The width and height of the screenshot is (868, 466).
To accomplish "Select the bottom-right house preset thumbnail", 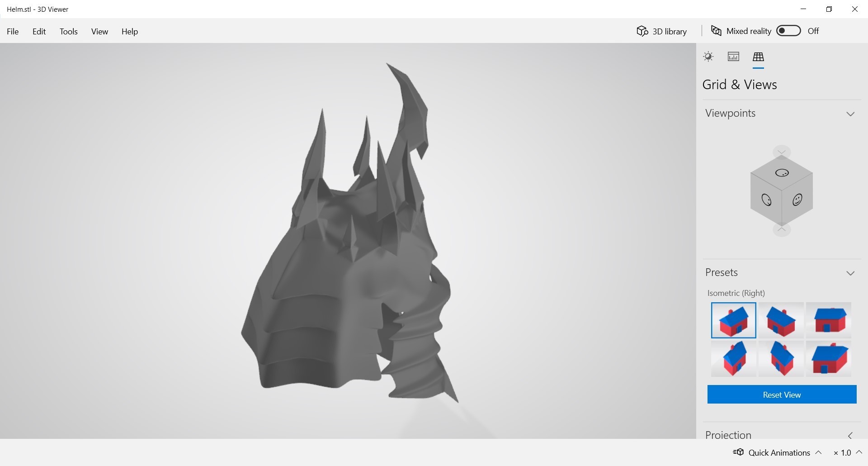I will pyautogui.click(x=829, y=359).
